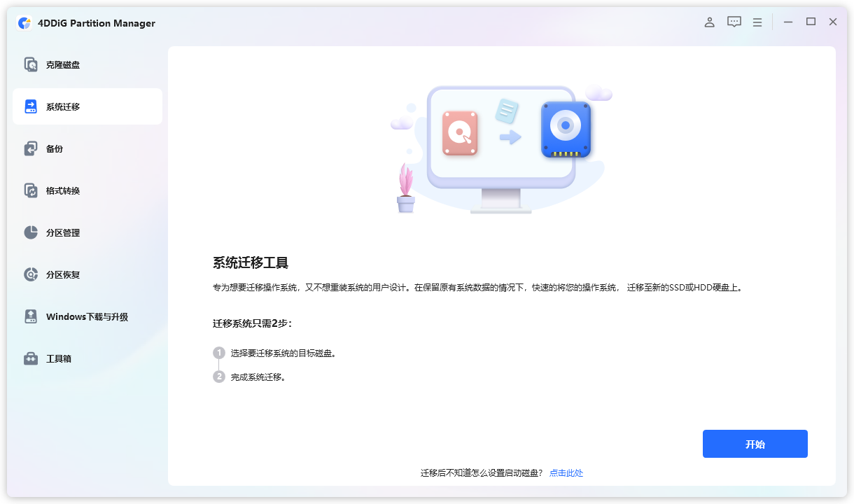
Task: Click the blue target disk in illustration
Action: pos(566,129)
